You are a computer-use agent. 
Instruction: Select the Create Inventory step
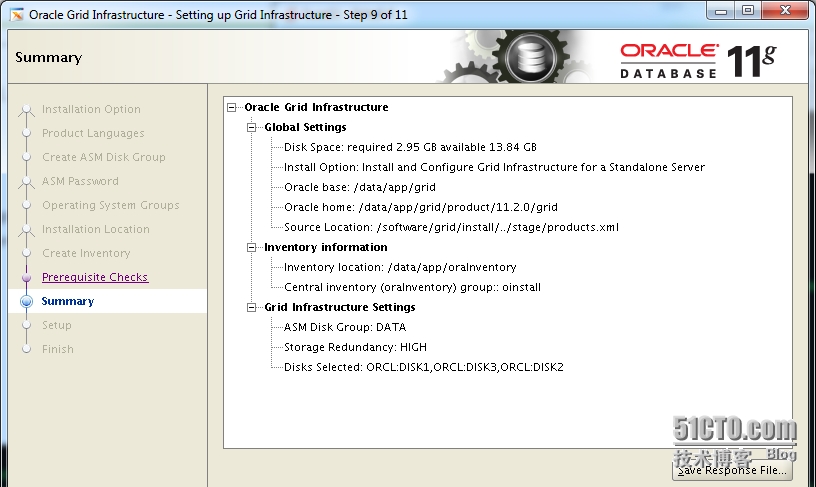(x=86, y=253)
